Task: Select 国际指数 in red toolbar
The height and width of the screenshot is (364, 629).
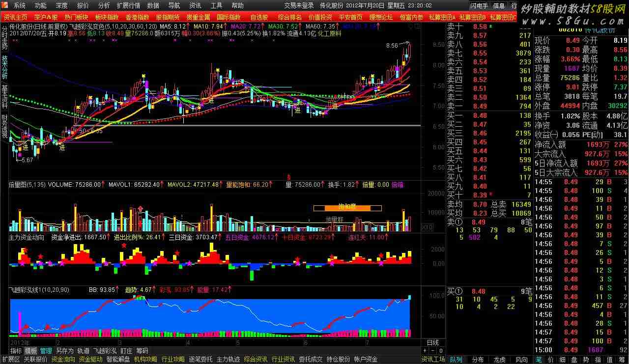Action: coord(229,17)
